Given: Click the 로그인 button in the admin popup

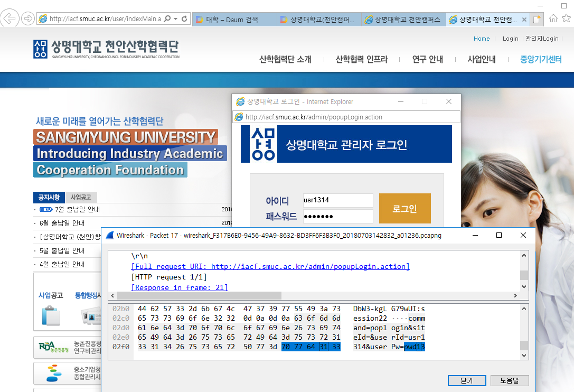Looking at the screenshot, I should [404, 209].
